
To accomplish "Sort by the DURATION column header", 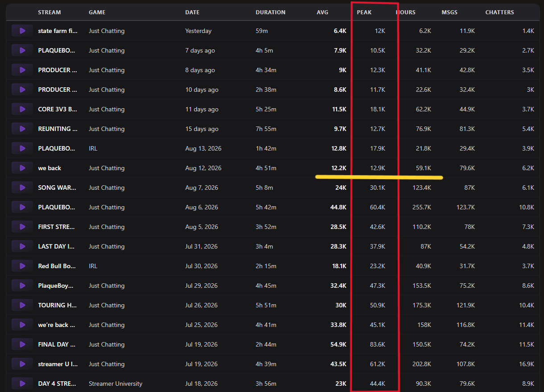I will coord(271,12).
